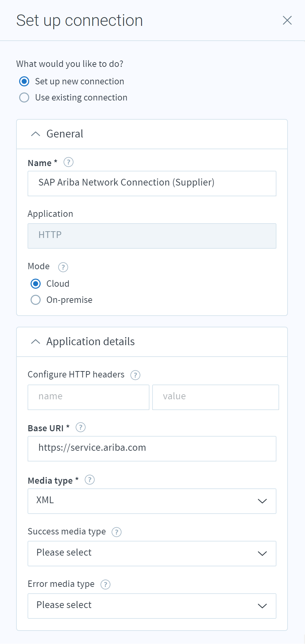The height and width of the screenshot is (644, 305).
Task: Open Success media type help icon
Action: tap(117, 532)
